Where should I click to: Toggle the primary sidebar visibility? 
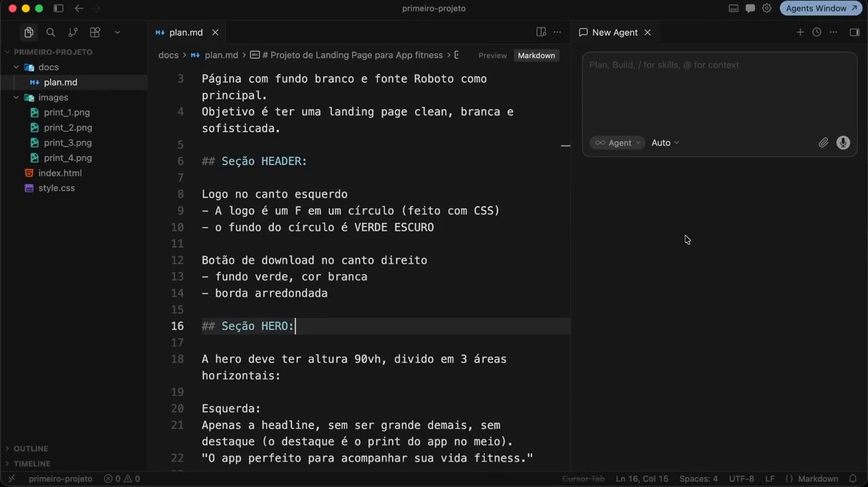pos(58,9)
